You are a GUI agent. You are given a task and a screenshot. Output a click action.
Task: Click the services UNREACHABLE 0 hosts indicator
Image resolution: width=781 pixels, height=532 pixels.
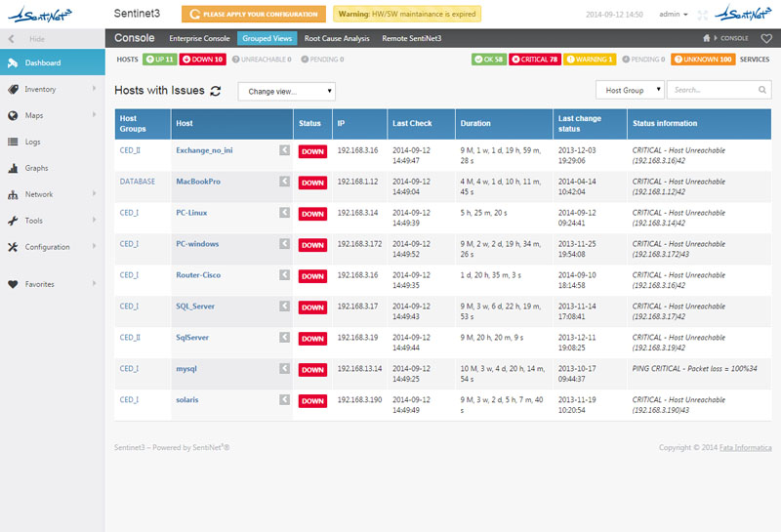(262, 60)
